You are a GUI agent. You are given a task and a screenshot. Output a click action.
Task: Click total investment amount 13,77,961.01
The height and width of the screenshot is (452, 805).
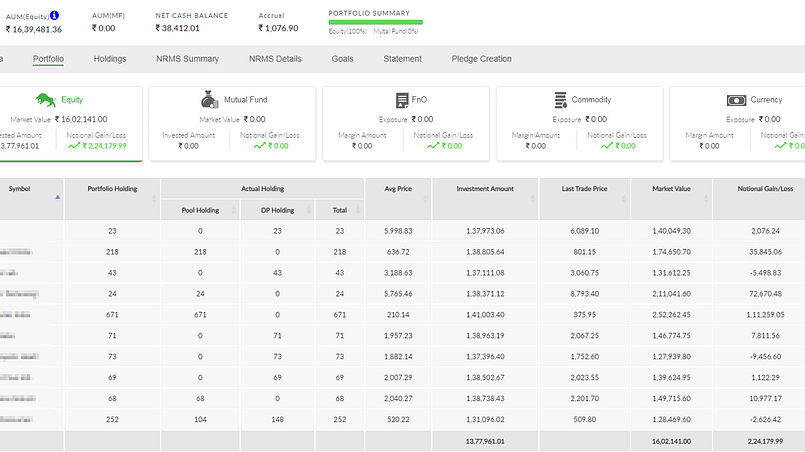pyautogui.click(x=485, y=441)
